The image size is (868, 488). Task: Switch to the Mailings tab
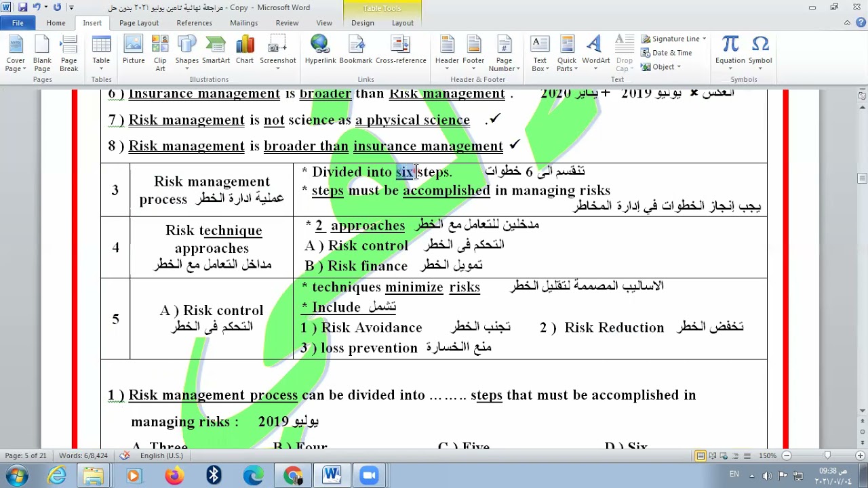click(243, 23)
